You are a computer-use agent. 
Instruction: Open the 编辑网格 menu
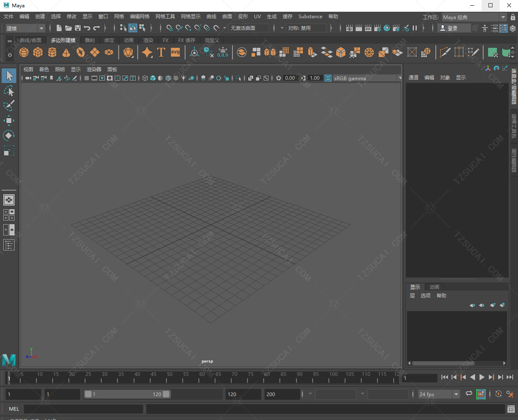pos(139,17)
